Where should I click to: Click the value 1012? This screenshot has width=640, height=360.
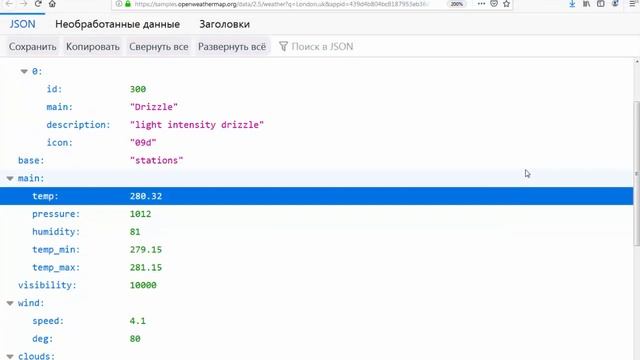(x=140, y=214)
